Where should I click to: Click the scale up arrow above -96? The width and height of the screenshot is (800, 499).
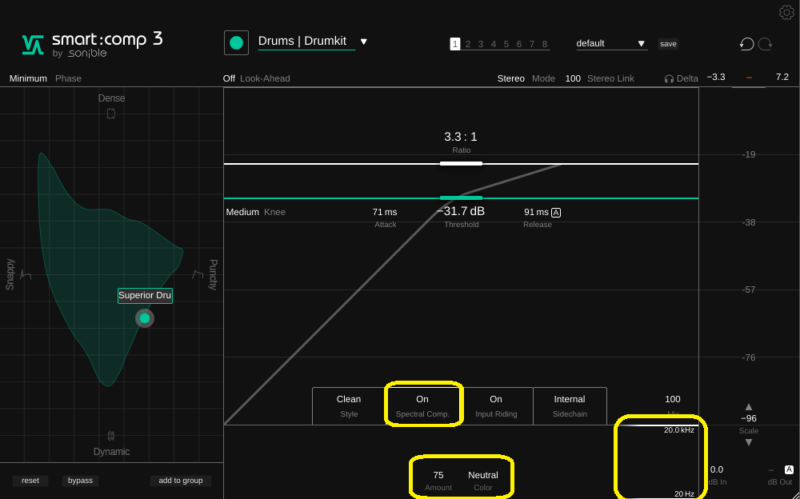click(748, 406)
